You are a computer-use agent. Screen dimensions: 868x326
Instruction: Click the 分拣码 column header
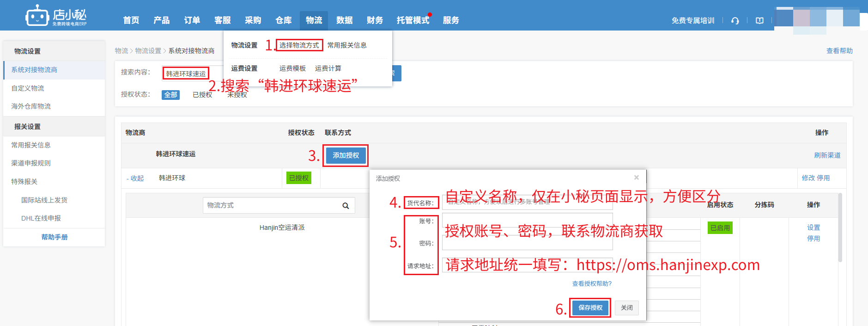click(764, 205)
